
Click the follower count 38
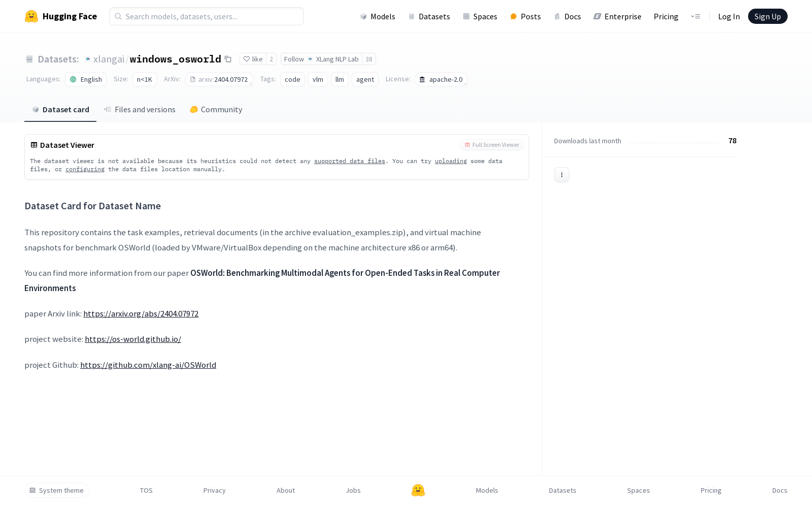click(x=369, y=59)
